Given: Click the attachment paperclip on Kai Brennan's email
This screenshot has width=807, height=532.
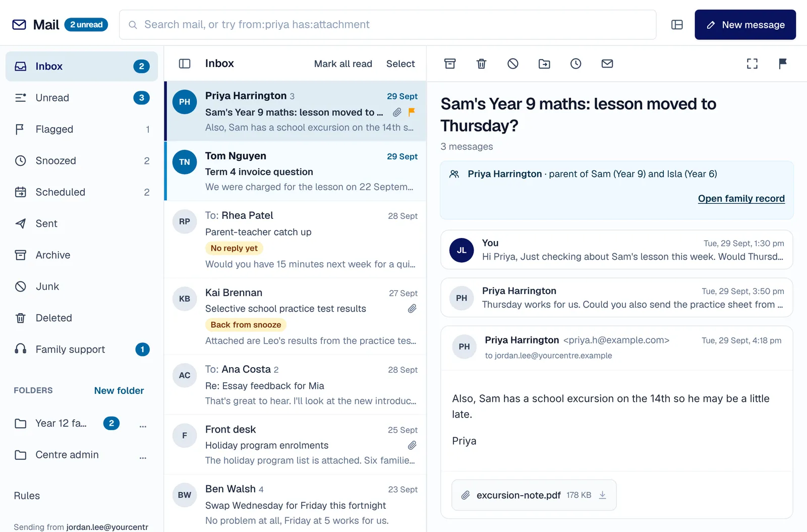Looking at the screenshot, I should coord(412,309).
